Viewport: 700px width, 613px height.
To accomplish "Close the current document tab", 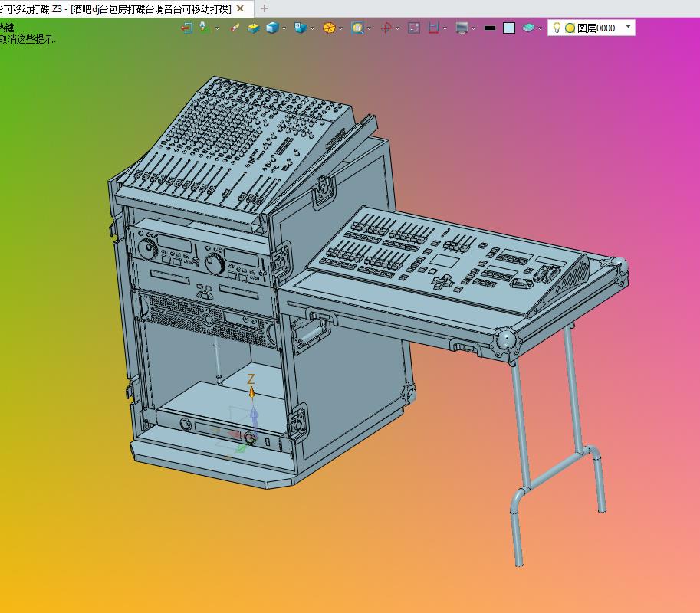I will [x=240, y=8].
